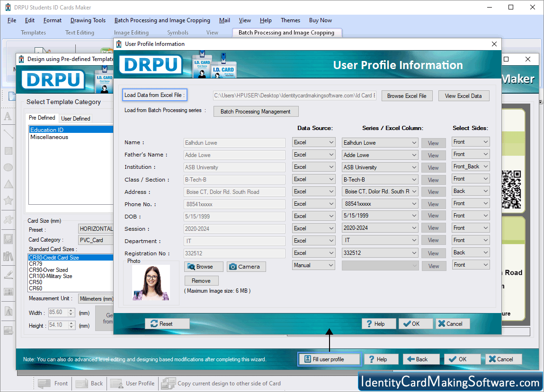Screen dimensions: 544x392
Task: Open the Camera capture for the photo
Action: (246, 267)
